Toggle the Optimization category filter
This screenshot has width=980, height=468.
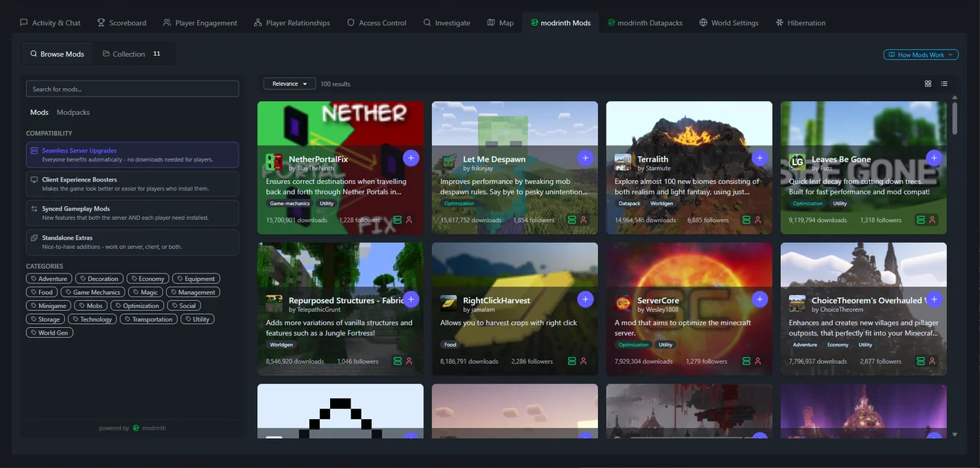[137, 305]
